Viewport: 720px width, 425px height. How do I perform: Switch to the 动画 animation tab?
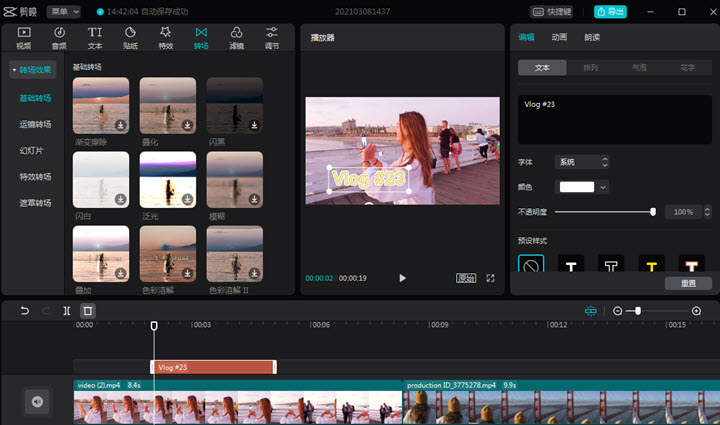pos(559,37)
